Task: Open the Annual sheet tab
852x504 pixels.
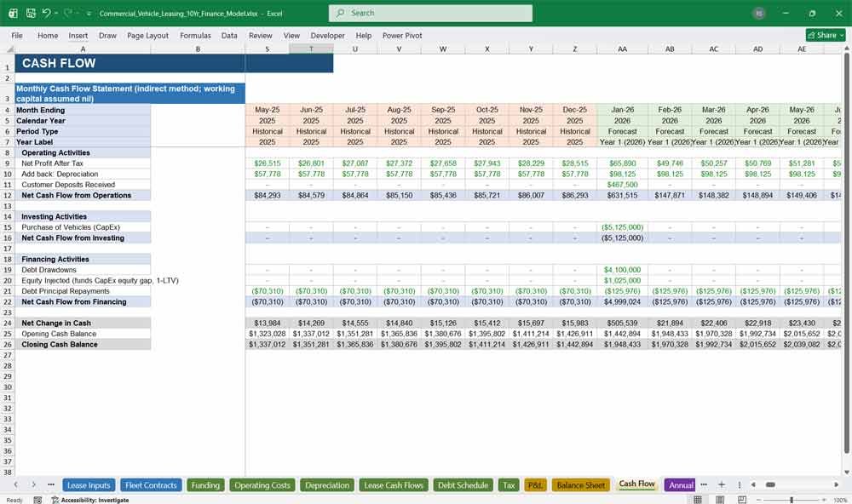Action: [680, 485]
